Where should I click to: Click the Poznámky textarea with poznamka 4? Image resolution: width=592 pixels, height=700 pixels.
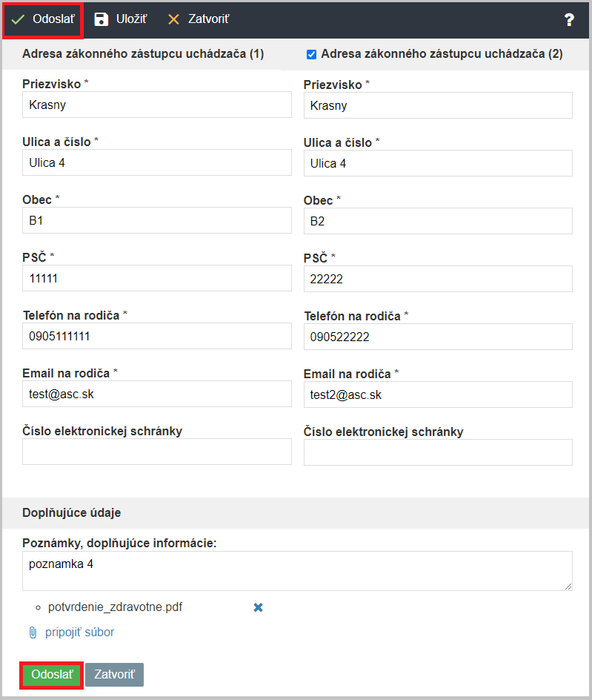(x=297, y=571)
